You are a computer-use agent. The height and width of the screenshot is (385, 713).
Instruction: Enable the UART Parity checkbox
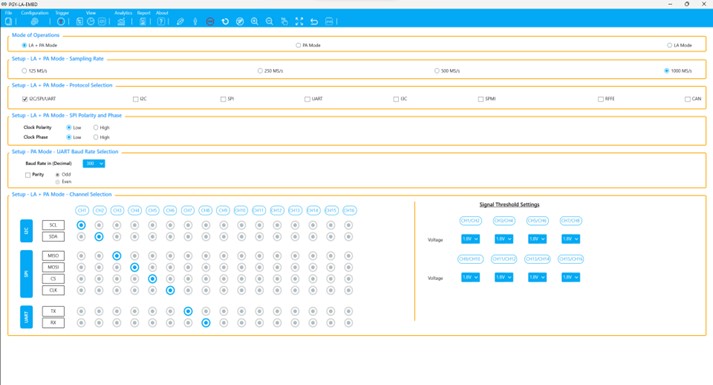pos(28,175)
